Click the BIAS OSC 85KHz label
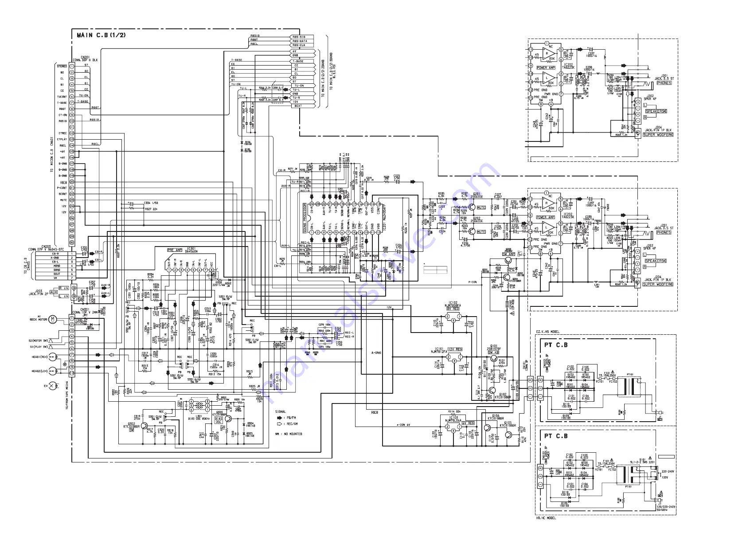This screenshot has width=754, height=560. tap(198, 418)
